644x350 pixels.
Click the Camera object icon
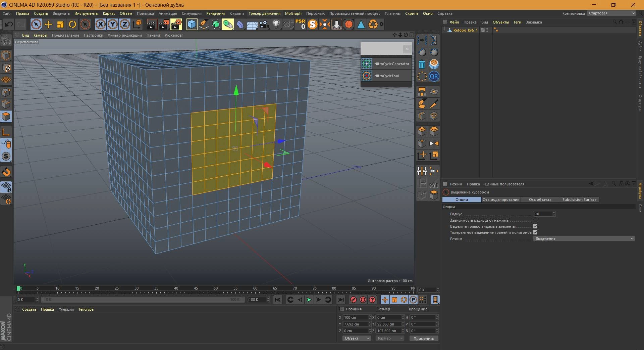point(264,24)
